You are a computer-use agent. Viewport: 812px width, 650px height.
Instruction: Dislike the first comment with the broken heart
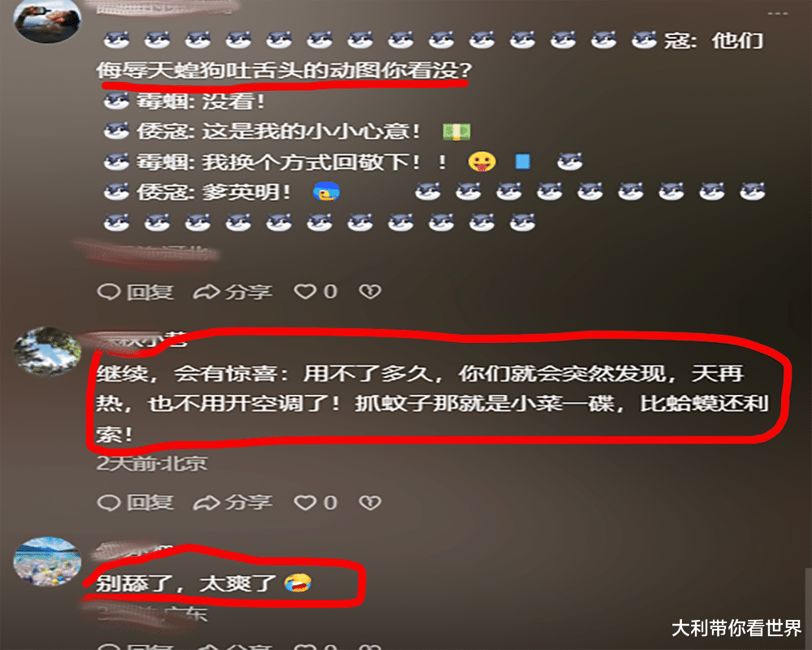[x=369, y=292]
